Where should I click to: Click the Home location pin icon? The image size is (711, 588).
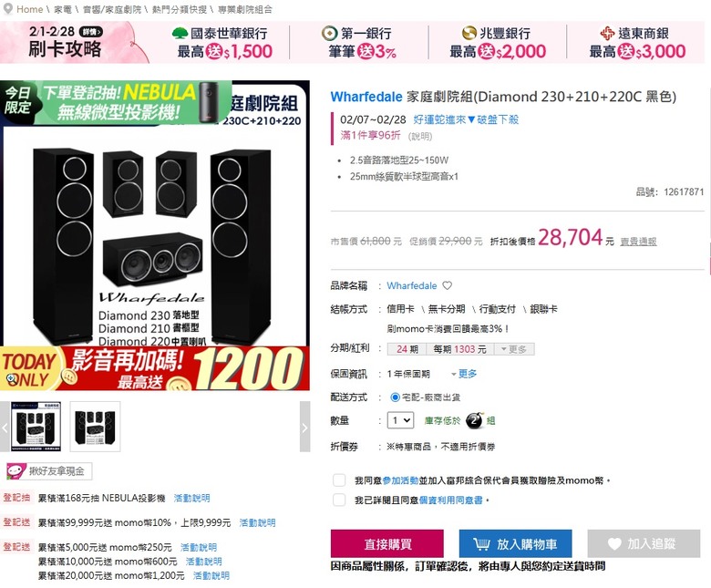pyautogui.click(x=7, y=9)
